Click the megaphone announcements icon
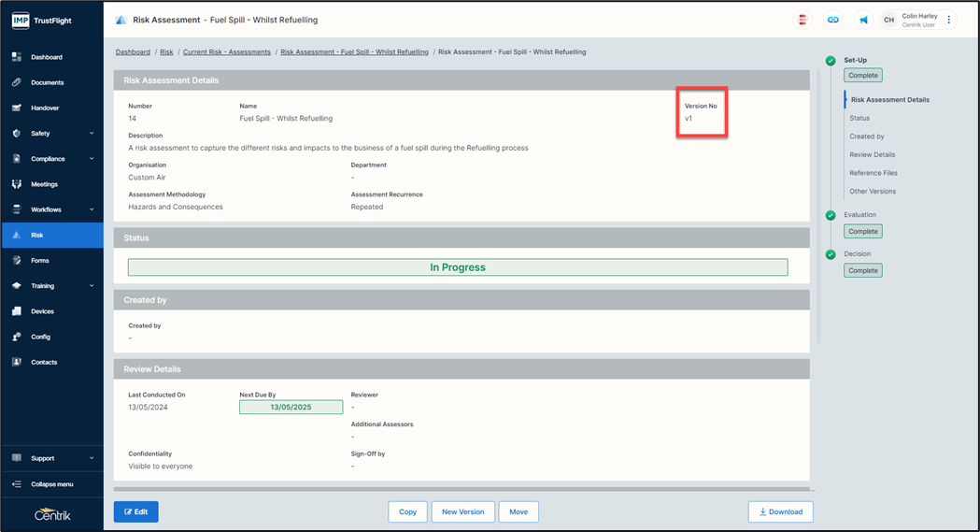 (863, 20)
